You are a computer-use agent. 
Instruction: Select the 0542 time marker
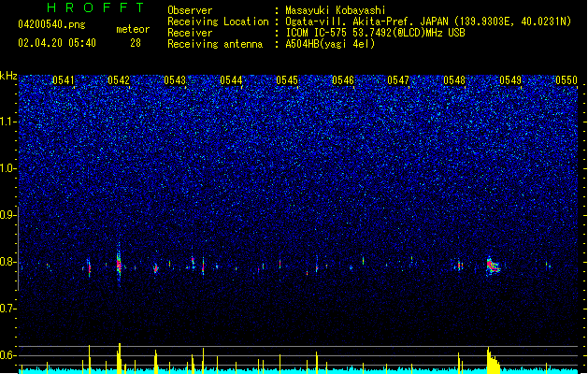coord(119,80)
